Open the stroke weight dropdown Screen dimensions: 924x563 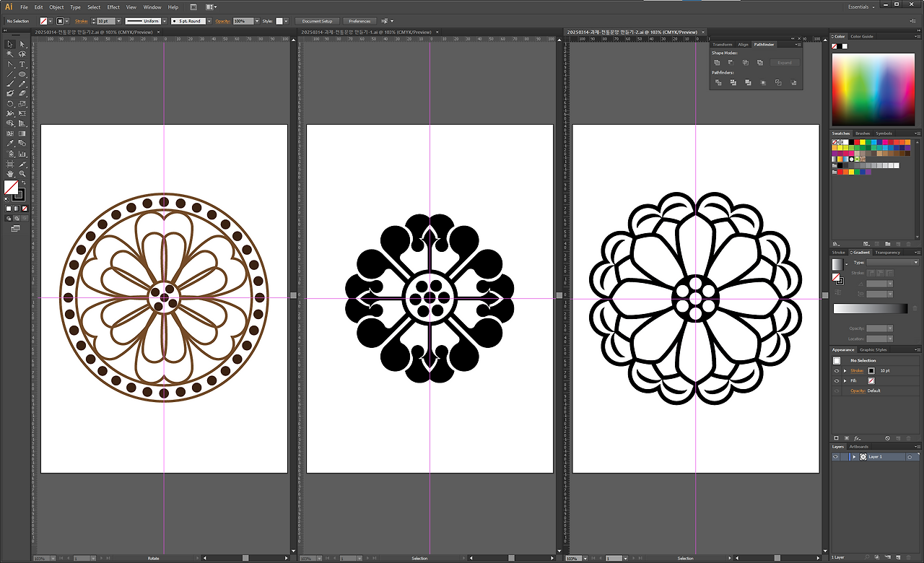119,21
